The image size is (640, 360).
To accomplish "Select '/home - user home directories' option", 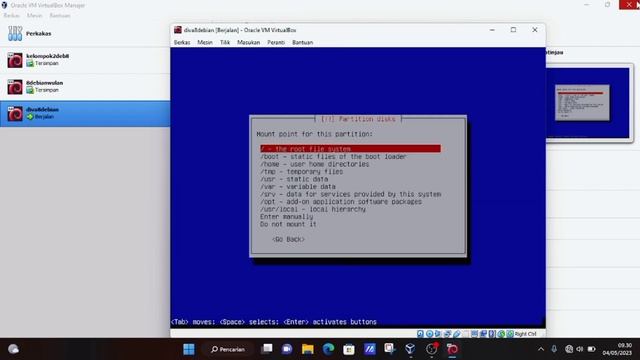I will [314, 164].
